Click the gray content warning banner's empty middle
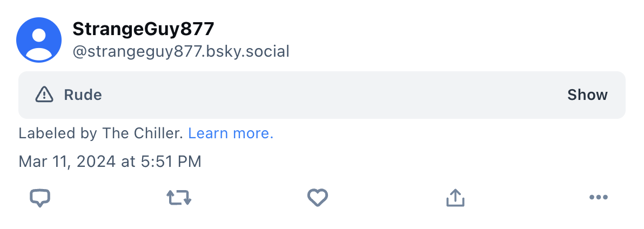644x229 pixels. pos(324,95)
